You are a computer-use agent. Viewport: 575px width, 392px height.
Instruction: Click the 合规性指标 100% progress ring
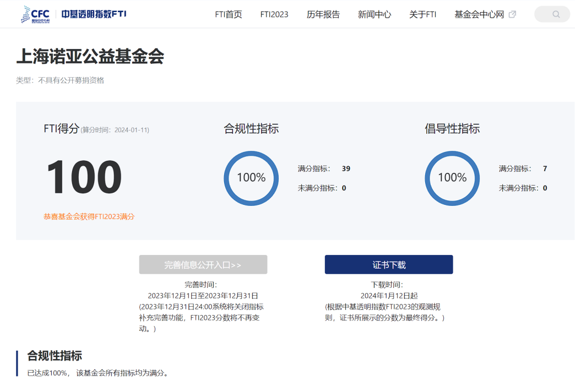click(x=251, y=178)
